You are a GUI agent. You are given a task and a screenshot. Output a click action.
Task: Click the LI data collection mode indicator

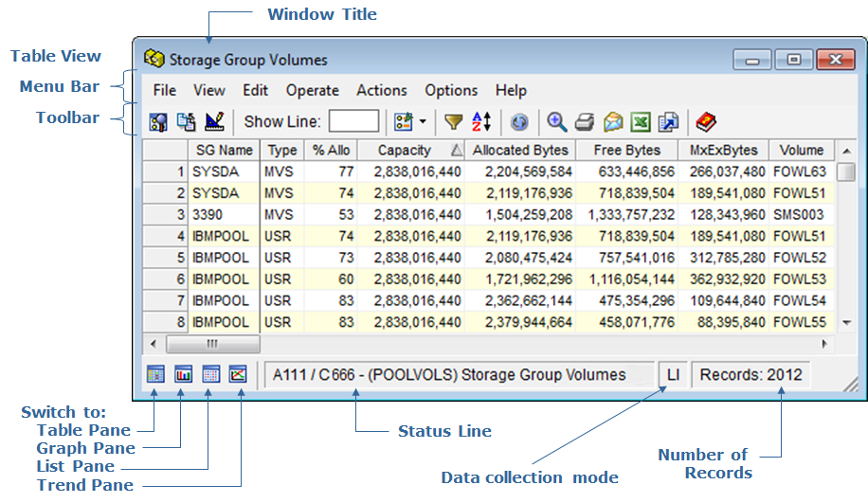click(x=673, y=374)
